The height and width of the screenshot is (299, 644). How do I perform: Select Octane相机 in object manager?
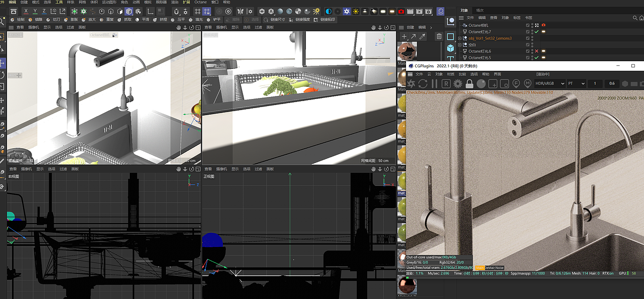[478, 25]
